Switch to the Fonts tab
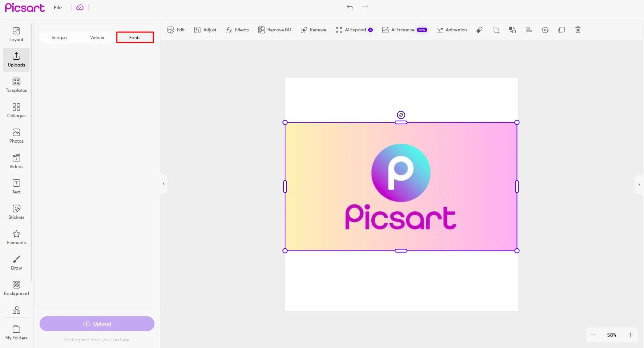 click(x=135, y=37)
